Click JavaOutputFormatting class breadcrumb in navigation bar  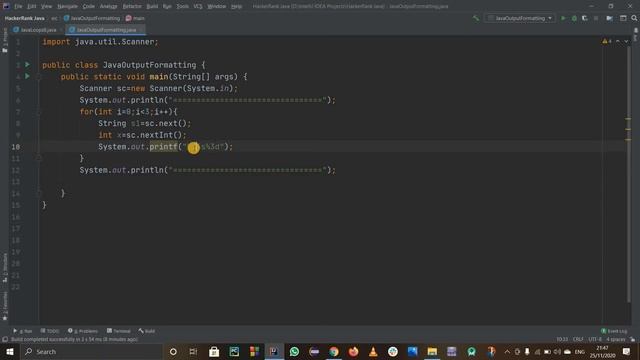coord(92,18)
